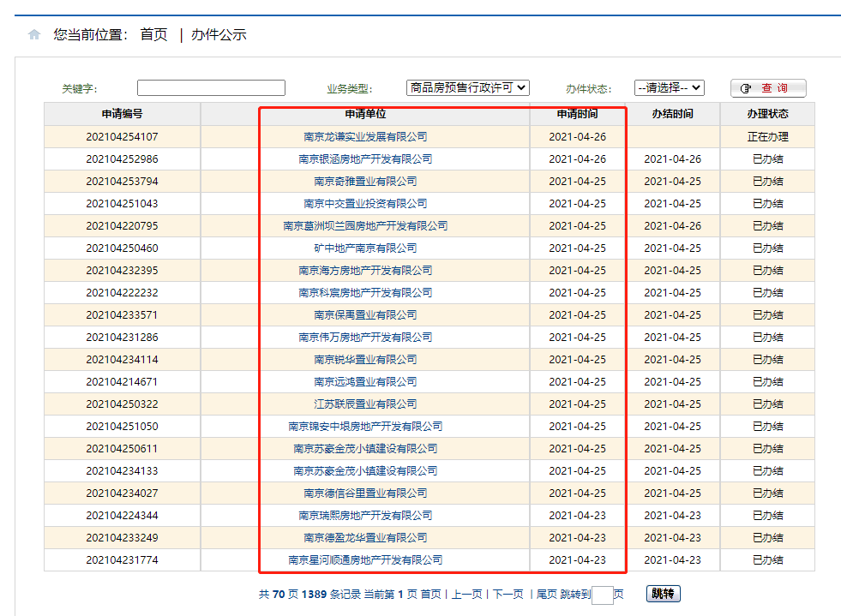Click 南京德信谷里置业有限公司 link
This screenshot has height=616, width=841.
[x=365, y=493]
